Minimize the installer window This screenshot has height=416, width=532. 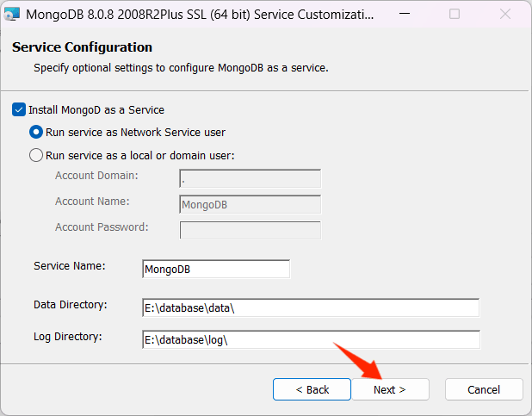pyautogui.click(x=405, y=15)
